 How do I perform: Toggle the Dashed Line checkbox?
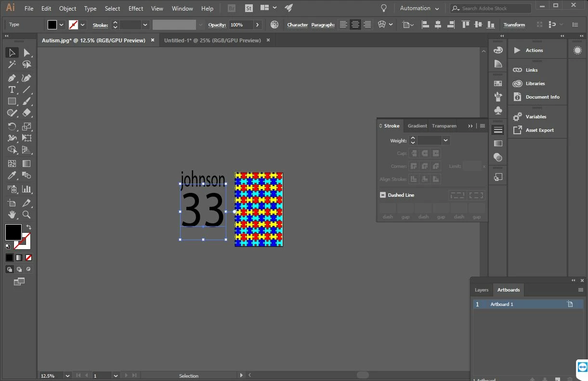pos(383,195)
